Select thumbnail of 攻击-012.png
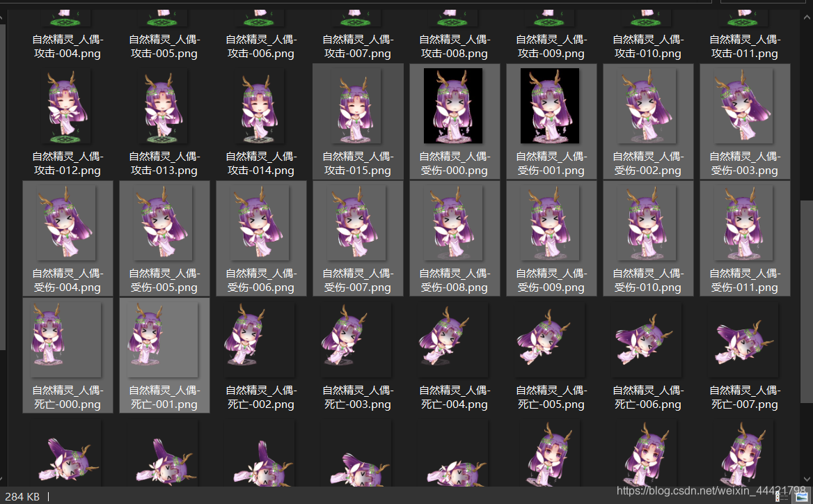The image size is (813, 504). (66, 107)
